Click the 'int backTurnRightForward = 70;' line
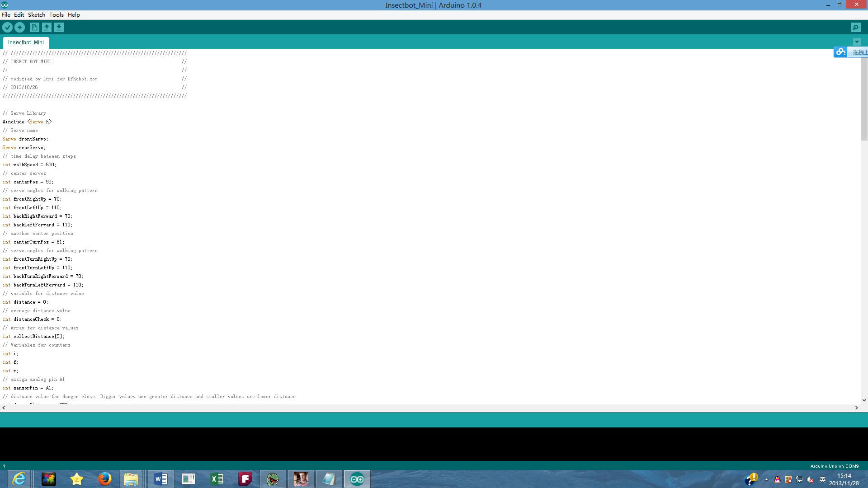Screen dimensions: 868x488 point(43,277)
